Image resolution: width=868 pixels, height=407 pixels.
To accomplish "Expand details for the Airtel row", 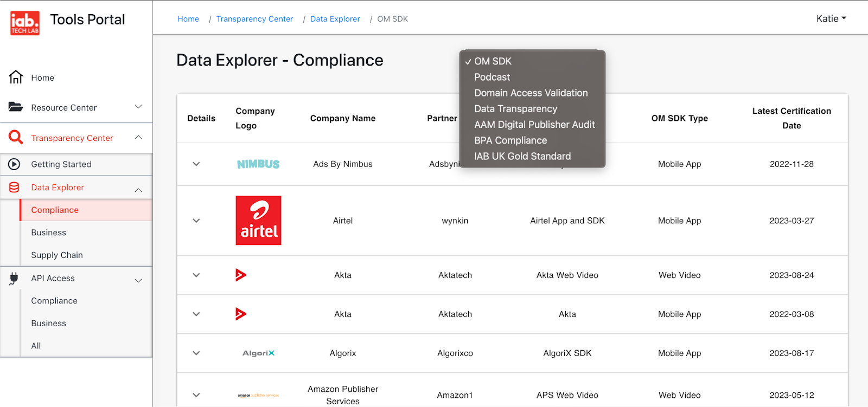I will pos(196,221).
